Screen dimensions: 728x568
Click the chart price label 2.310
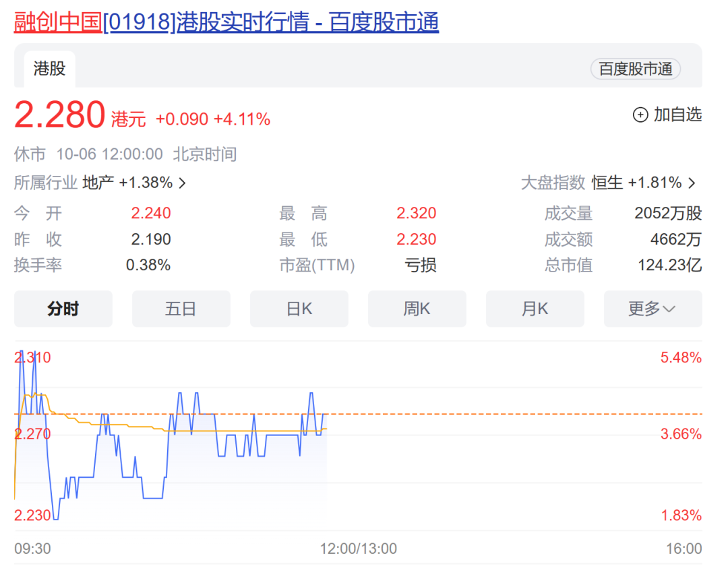point(32,357)
